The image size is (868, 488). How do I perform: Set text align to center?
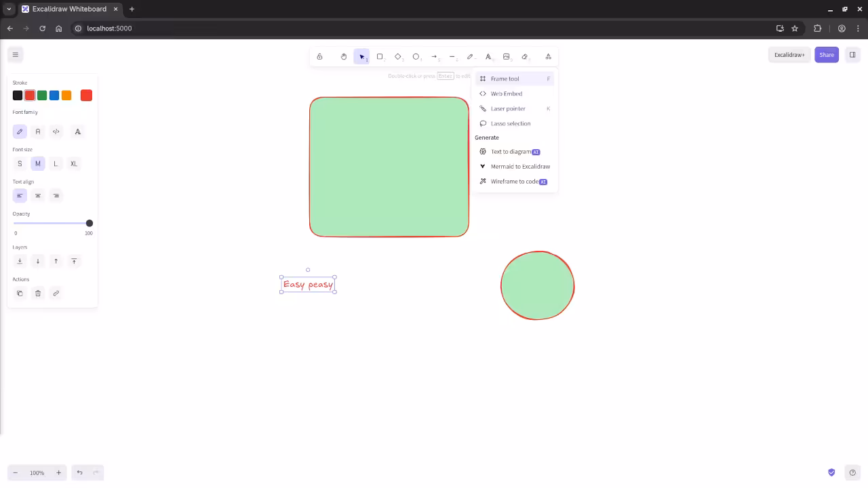(x=38, y=195)
